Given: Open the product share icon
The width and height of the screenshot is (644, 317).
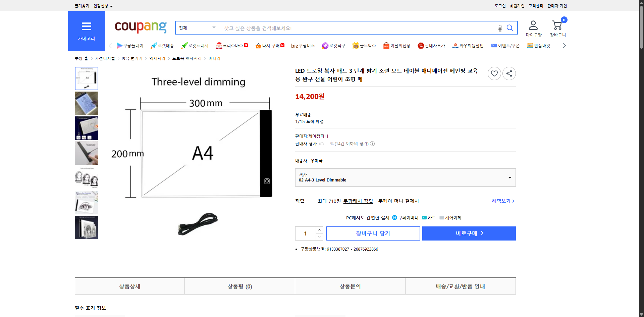Looking at the screenshot, I should click(509, 73).
